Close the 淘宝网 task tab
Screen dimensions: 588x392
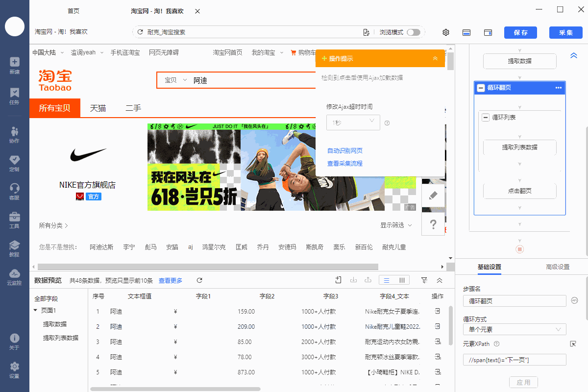197,11
